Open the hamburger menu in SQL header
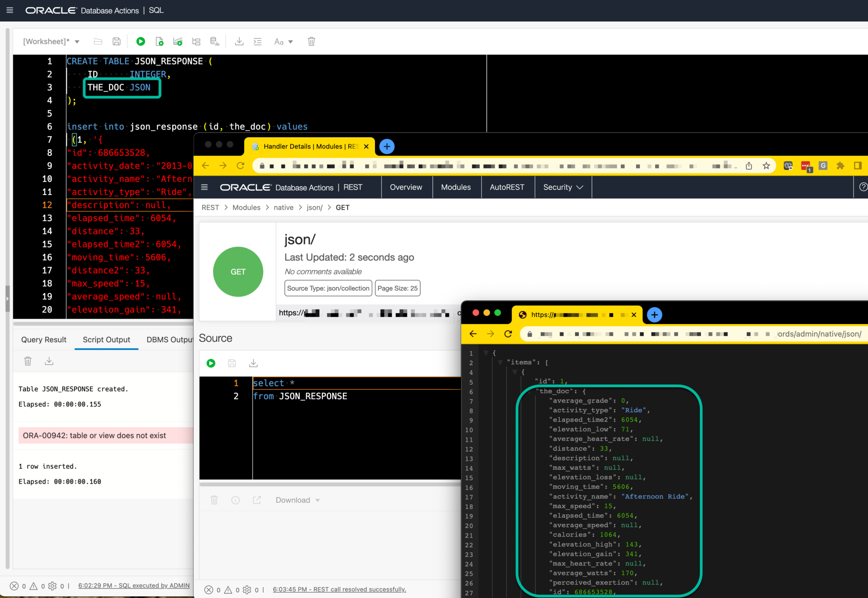The height and width of the screenshot is (598, 868). (10, 10)
